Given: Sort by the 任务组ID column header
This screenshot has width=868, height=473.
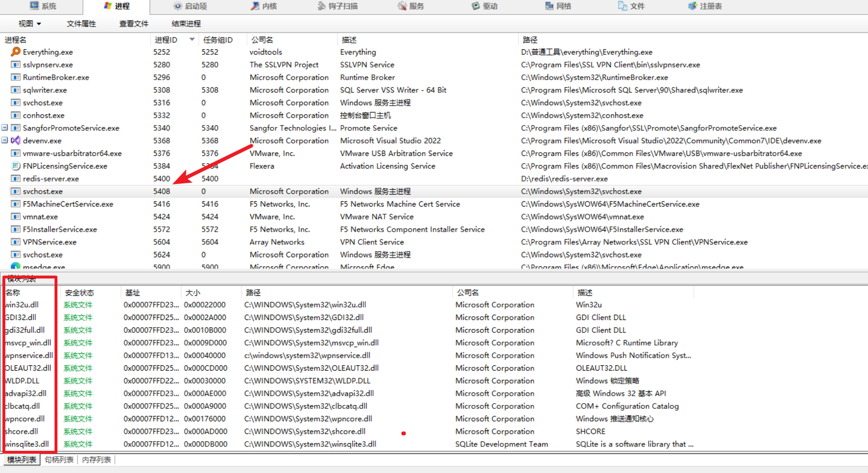Looking at the screenshot, I should click(222, 40).
